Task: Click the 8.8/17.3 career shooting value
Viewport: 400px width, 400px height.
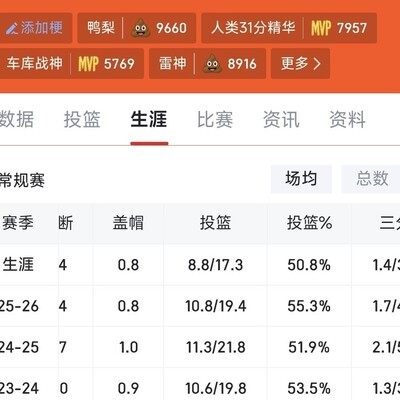Action: 215,265
